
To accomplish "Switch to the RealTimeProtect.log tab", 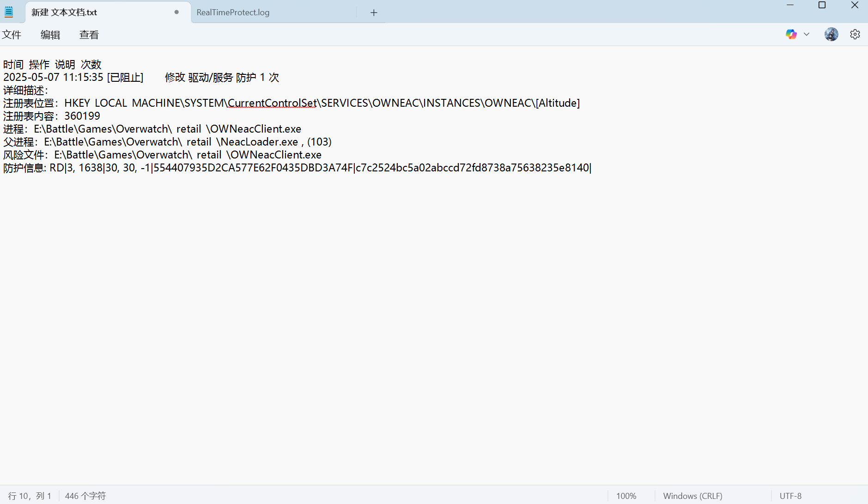I will (x=233, y=12).
